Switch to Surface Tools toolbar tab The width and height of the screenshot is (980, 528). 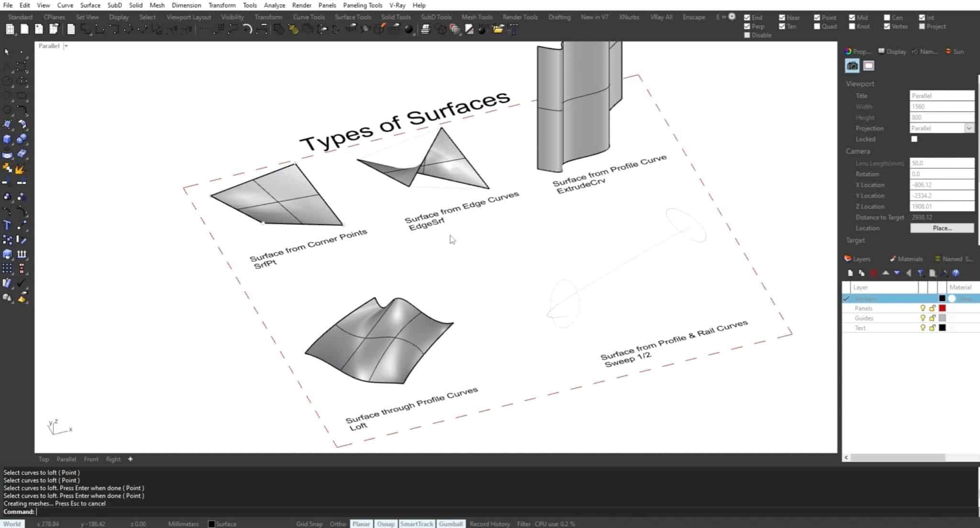tap(353, 17)
